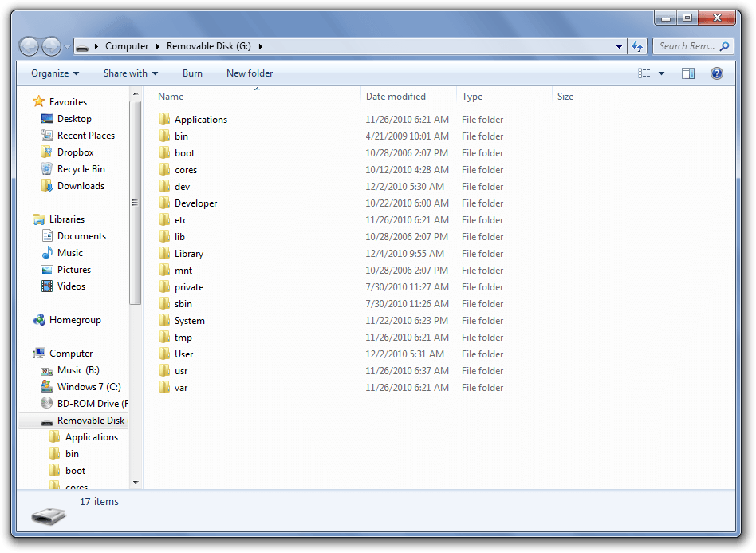Screen dimensions: 756x553
Task: Select the Homegroup sidebar icon
Action: click(x=39, y=320)
